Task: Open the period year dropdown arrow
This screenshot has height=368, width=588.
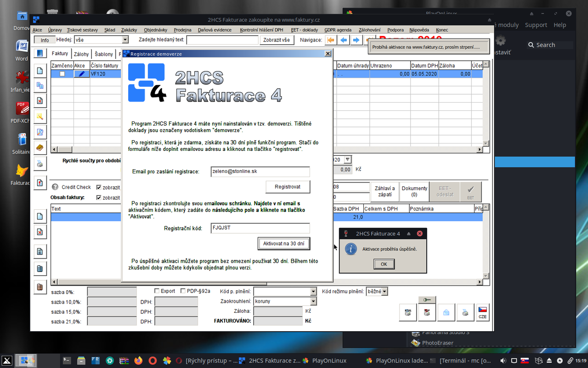Action: [347, 160]
